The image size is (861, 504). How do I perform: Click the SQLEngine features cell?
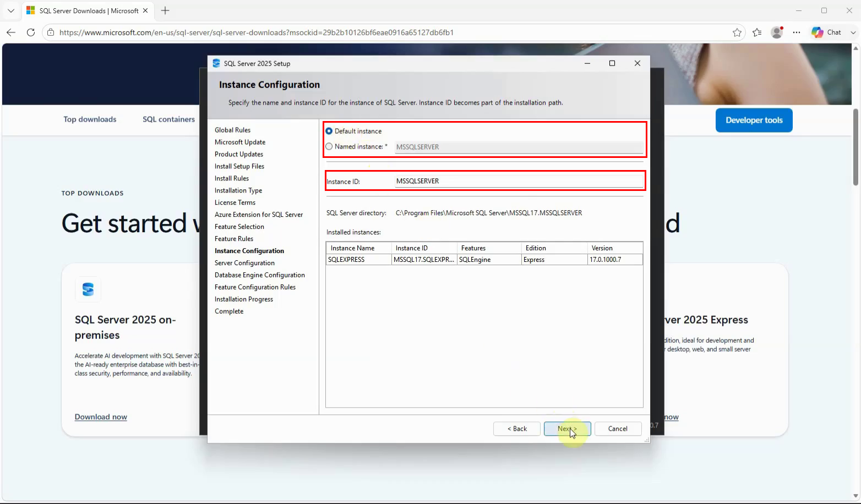(489, 260)
